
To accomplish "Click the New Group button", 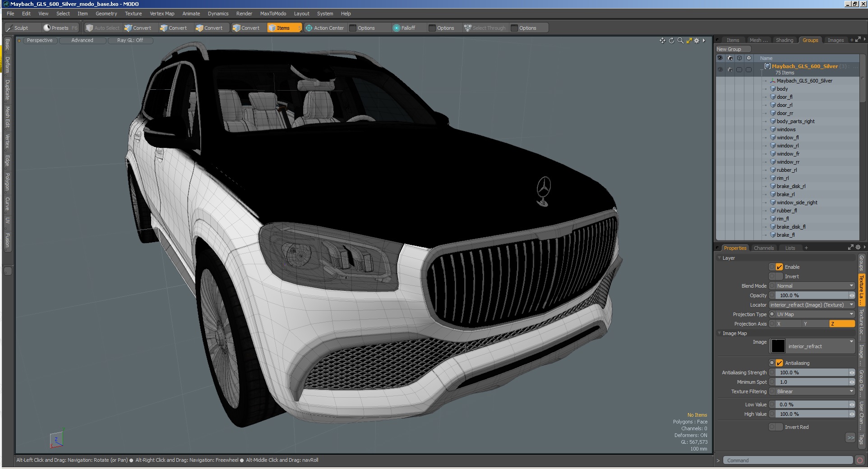I will point(733,49).
